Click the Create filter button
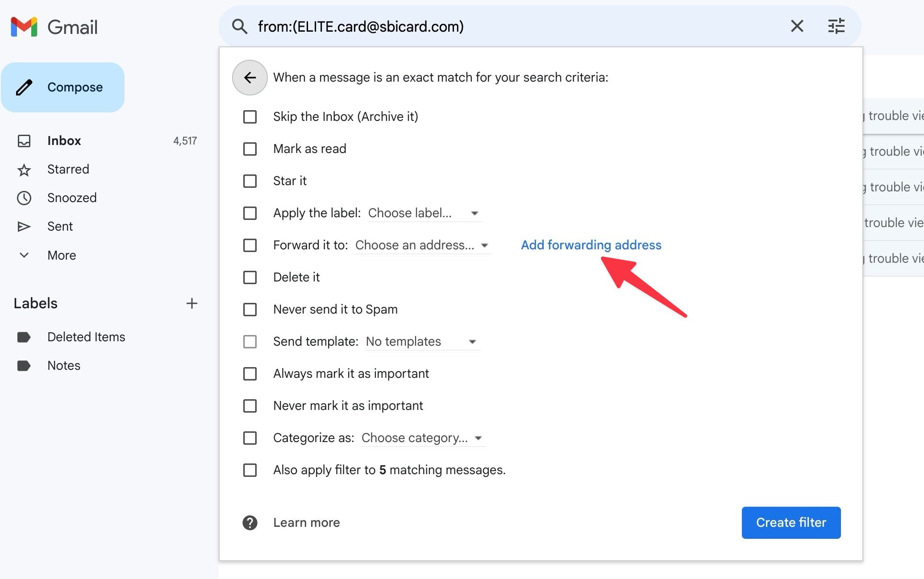Image resolution: width=924 pixels, height=579 pixels. [790, 522]
